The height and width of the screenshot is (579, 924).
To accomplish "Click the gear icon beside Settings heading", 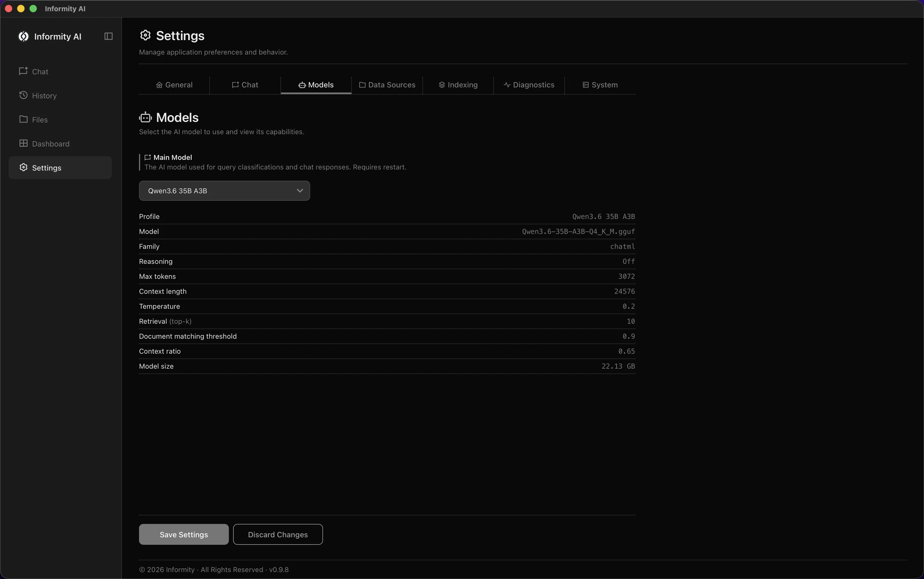I will [145, 35].
